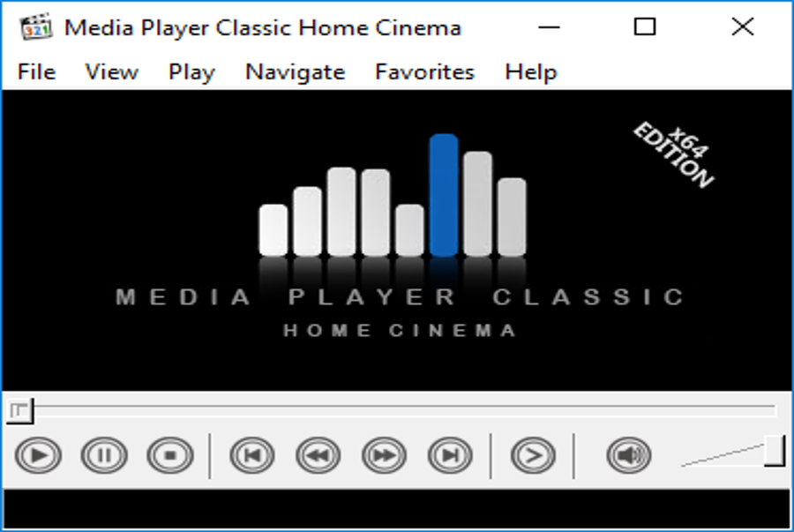This screenshot has height=532, width=794.
Task: Click the Play button
Action: point(39,455)
